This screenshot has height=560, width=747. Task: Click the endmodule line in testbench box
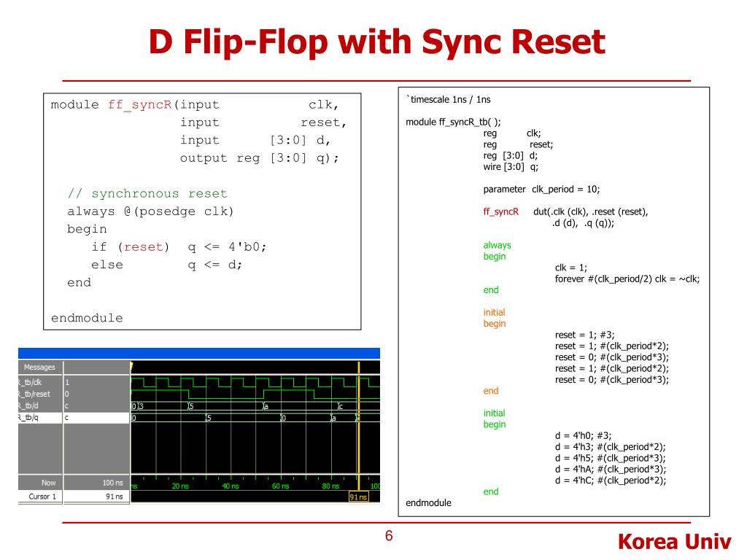428,503
